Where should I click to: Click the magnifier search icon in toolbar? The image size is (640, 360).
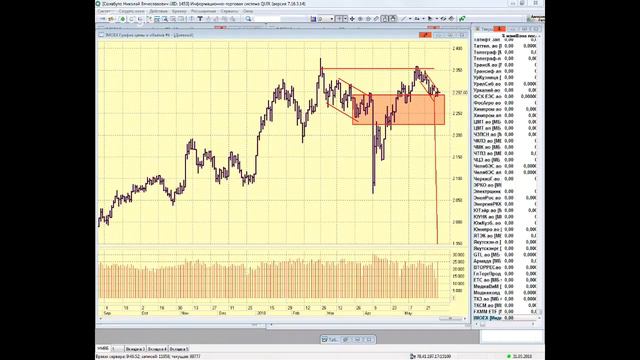point(248,19)
